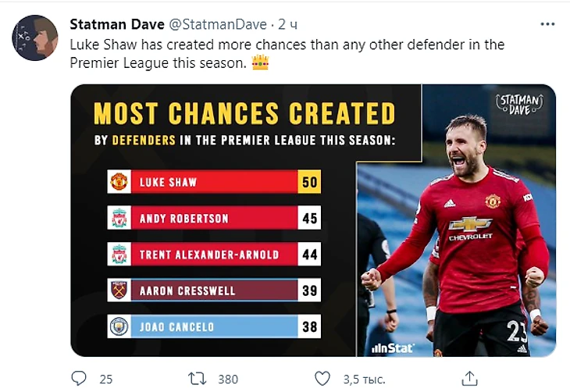This screenshot has height=392, width=570.
Task: Click the reply speech bubble icon
Action: pos(79,379)
